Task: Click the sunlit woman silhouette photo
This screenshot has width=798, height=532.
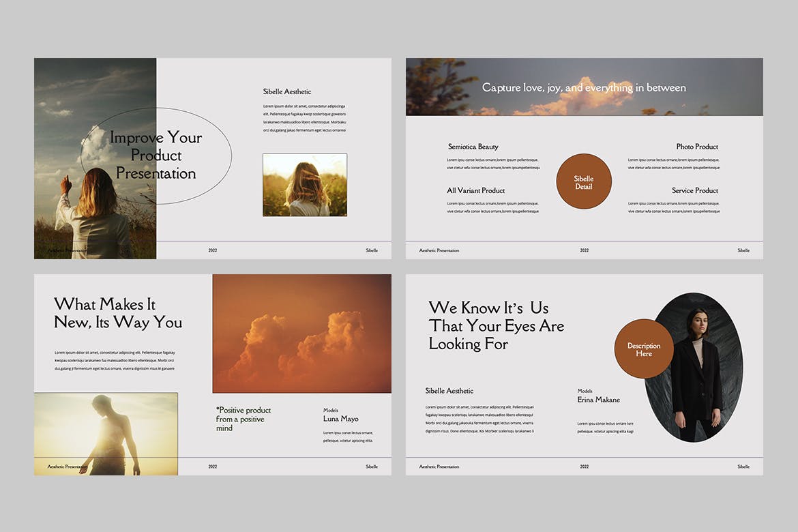Action: pos(106,434)
